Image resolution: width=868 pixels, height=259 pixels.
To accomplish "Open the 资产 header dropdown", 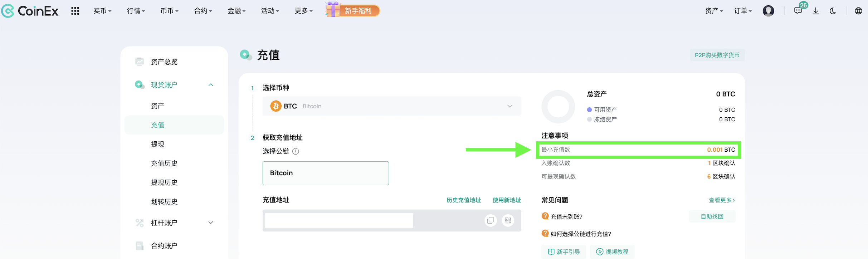I will pos(714,11).
